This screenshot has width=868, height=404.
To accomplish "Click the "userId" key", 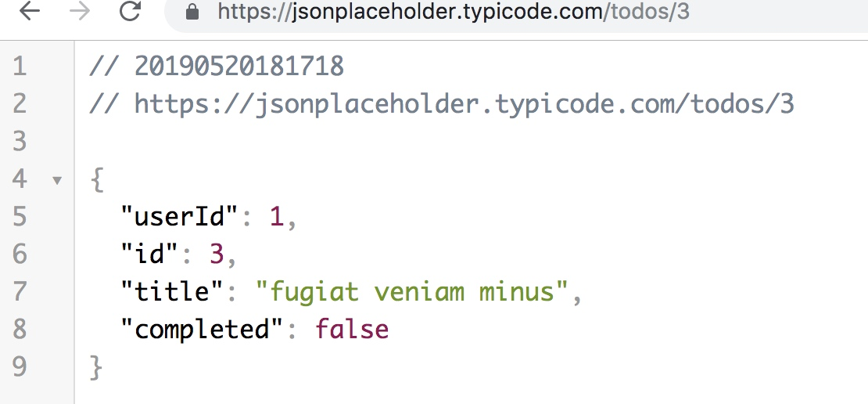I will coord(179,216).
